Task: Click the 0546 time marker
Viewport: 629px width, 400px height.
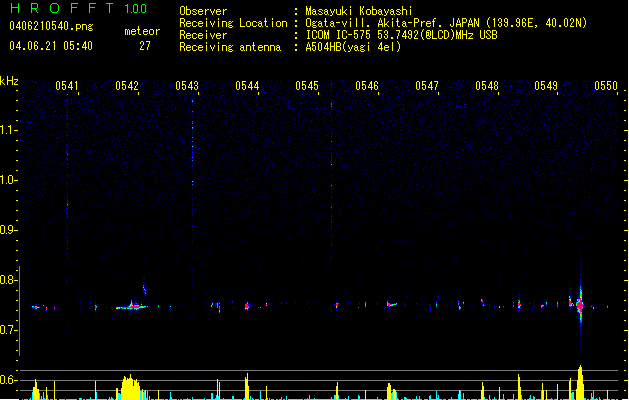Action: coord(367,86)
